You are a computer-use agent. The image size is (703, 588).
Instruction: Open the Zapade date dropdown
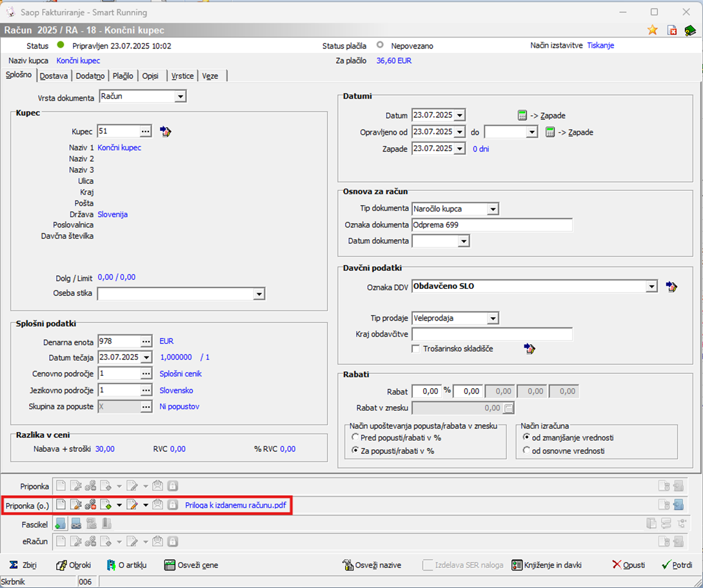tap(460, 149)
